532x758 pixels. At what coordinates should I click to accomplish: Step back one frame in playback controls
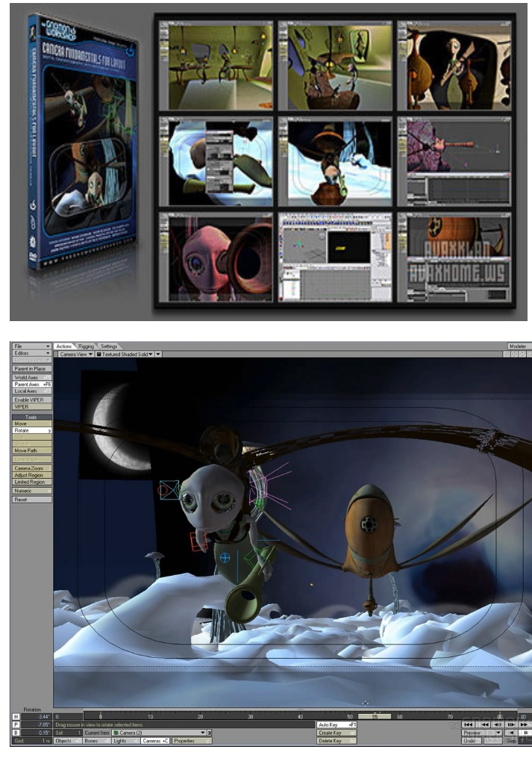[497, 724]
